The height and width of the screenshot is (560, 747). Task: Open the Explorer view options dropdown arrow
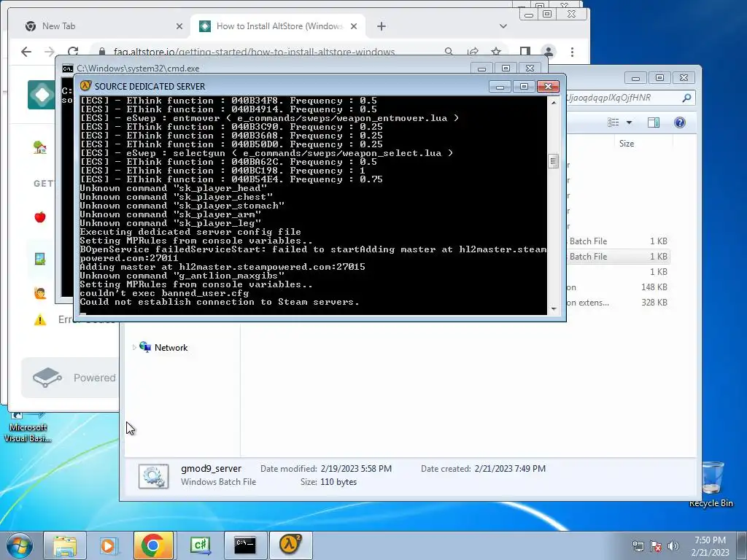(629, 122)
